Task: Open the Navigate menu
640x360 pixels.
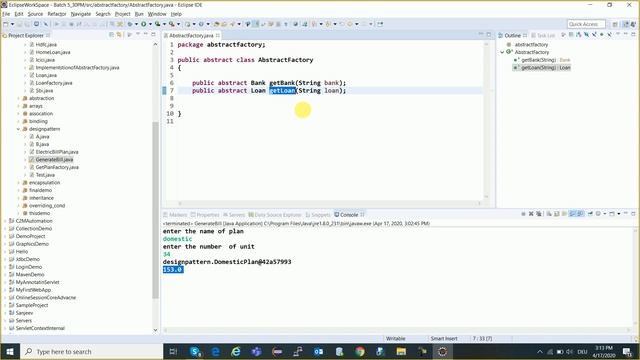Action: (81, 14)
